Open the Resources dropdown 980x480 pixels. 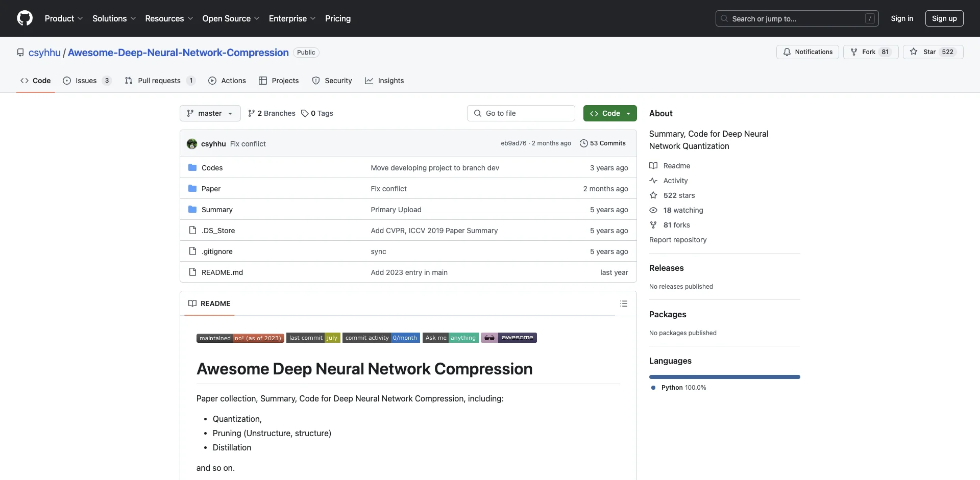pyautogui.click(x=169, y=18)
